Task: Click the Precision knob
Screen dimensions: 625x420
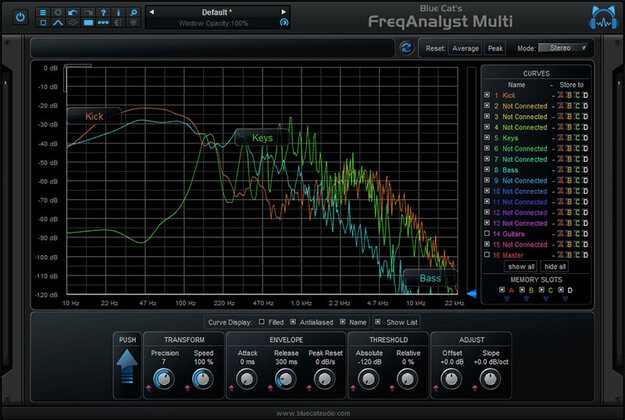Action: (x=163, y=379)
